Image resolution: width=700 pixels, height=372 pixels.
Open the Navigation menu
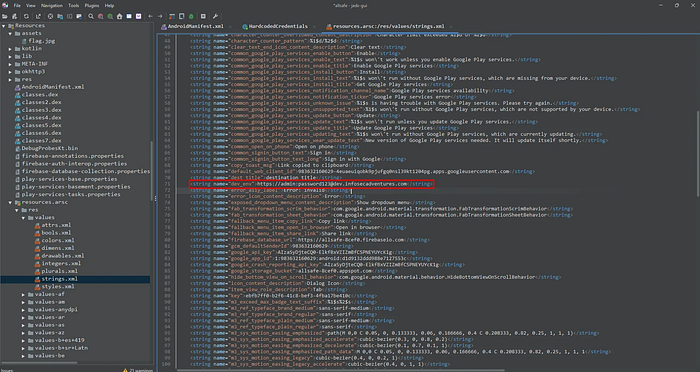(x=52, y=6)
